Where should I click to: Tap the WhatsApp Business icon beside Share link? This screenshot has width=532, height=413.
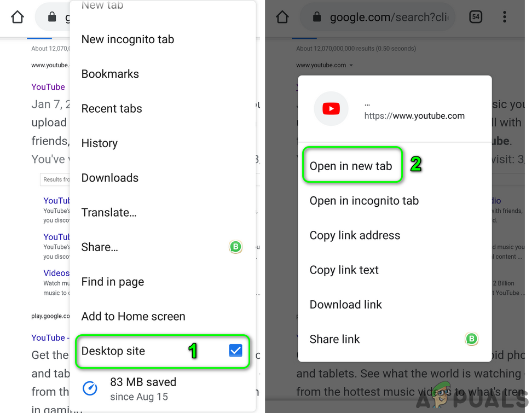(x=471, y=339)
